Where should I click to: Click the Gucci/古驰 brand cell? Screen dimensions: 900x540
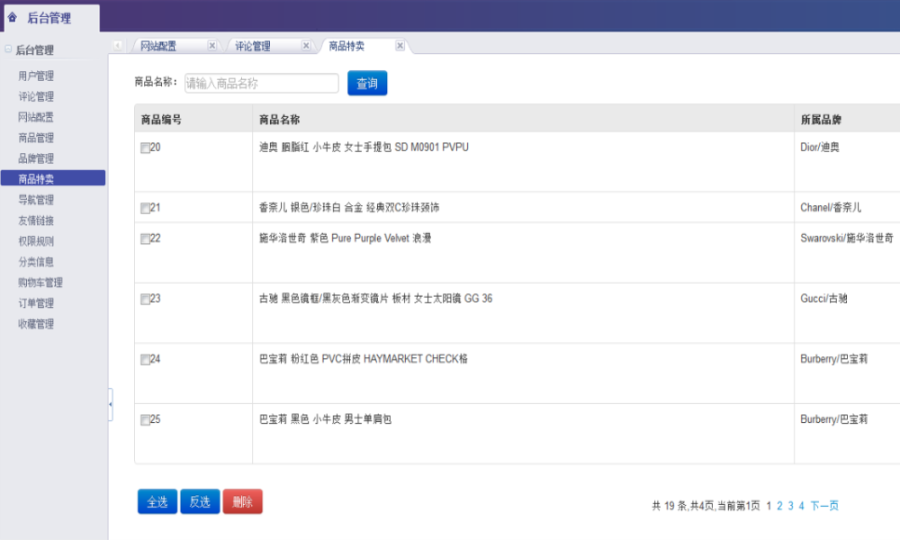(x=824, y=298)
